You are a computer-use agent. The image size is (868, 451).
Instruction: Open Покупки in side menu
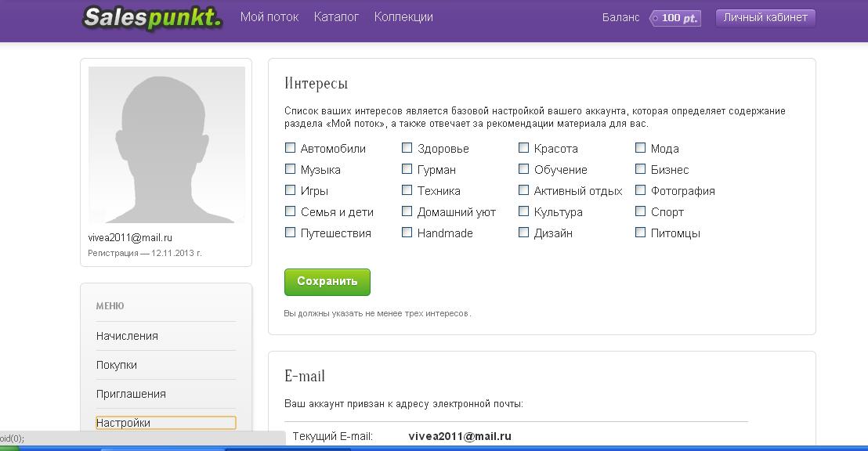pos(116,365)
